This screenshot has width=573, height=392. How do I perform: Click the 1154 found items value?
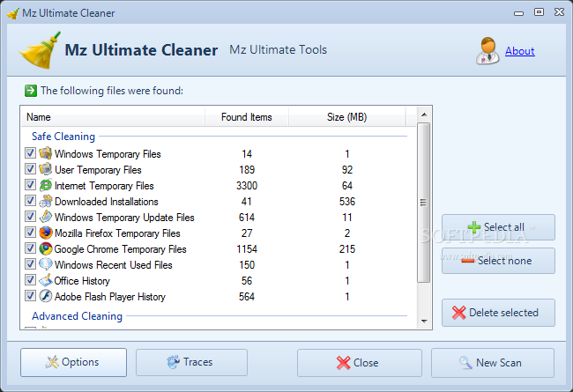tap(247, 249)
